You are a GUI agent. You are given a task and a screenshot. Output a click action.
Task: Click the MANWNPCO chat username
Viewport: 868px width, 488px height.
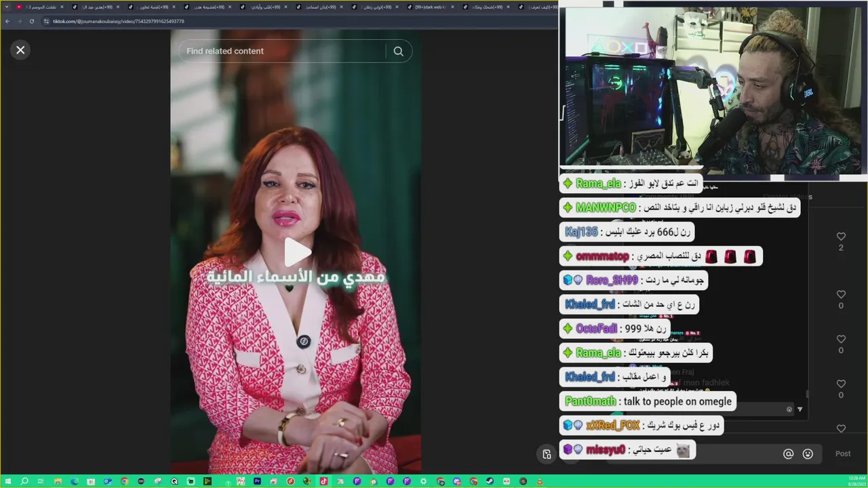click(x=606, y=207)
